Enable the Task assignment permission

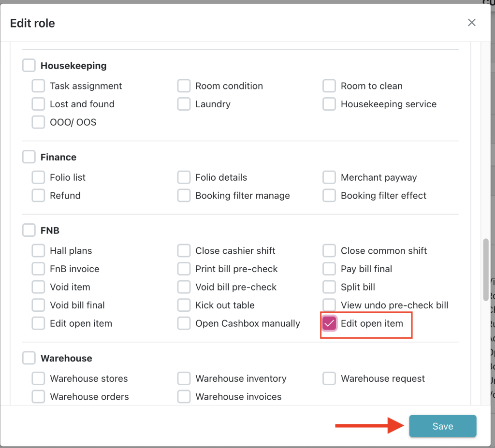pos(38,86)
